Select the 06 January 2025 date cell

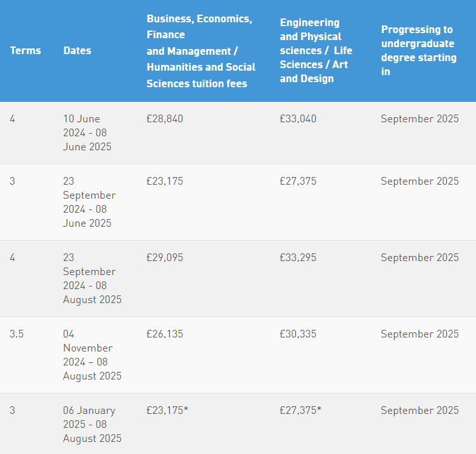click(x=92, y=425)
